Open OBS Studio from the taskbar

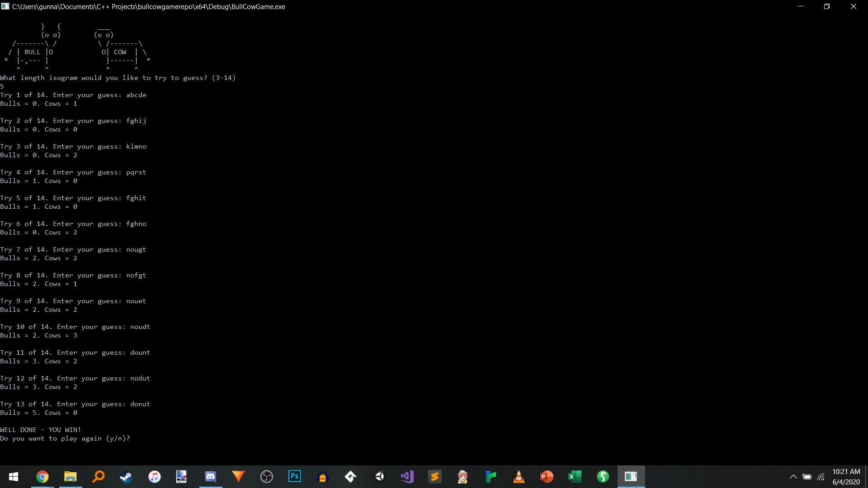[x=267, y=477]
